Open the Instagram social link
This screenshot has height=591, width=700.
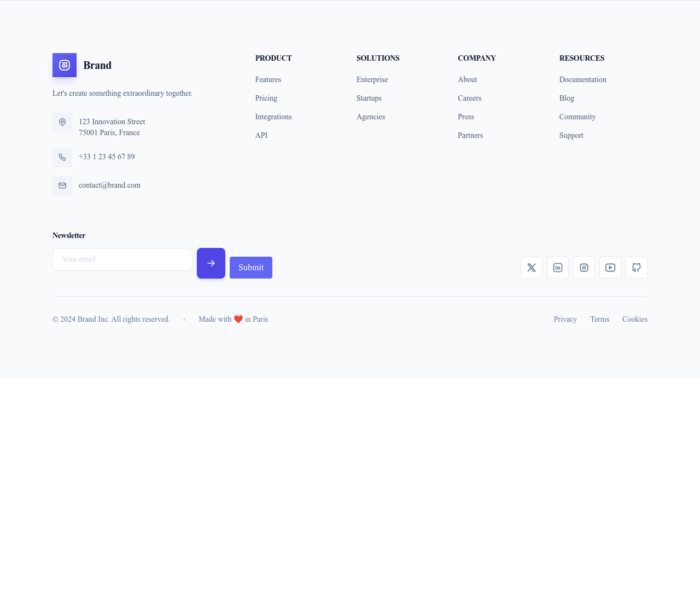pyautogui.click(x=584, y=268)
